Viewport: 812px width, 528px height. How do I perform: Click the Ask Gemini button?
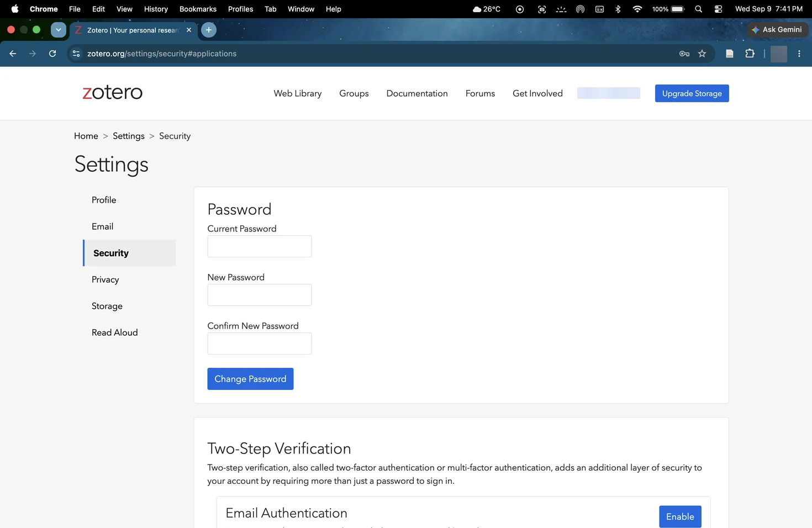pyautogui.click(x=777, y=30)
